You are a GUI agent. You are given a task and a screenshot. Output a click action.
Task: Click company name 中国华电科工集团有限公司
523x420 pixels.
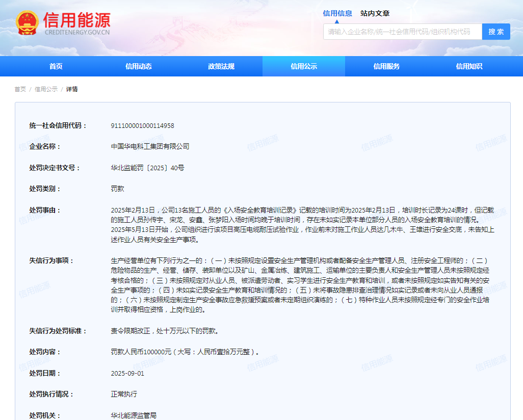click(150, 147)
